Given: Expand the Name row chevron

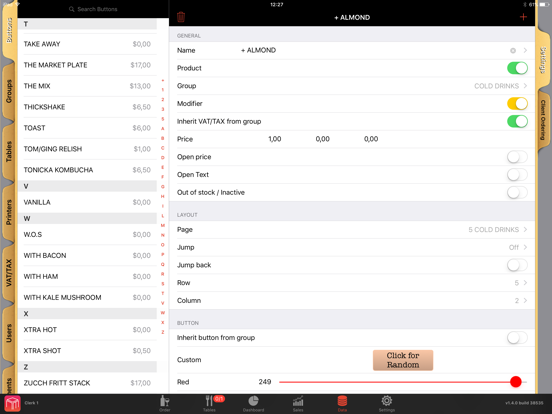Looking at the screenshot, I should coord(525,50).
